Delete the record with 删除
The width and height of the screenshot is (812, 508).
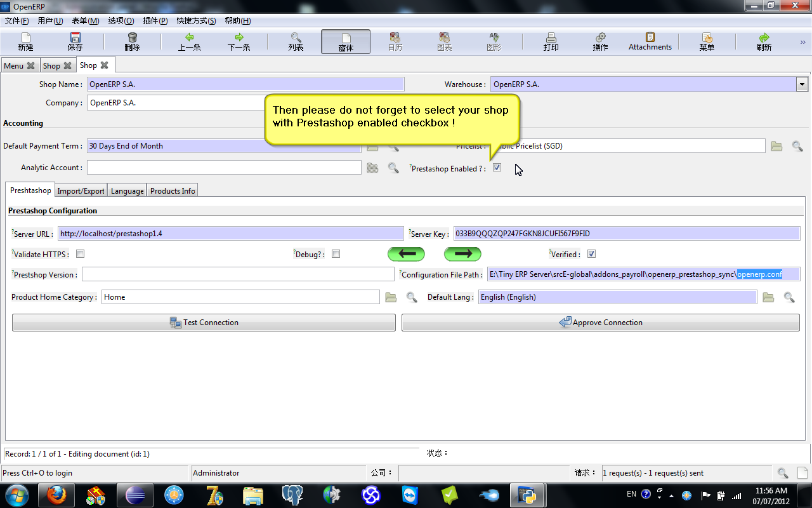(132, 42)
